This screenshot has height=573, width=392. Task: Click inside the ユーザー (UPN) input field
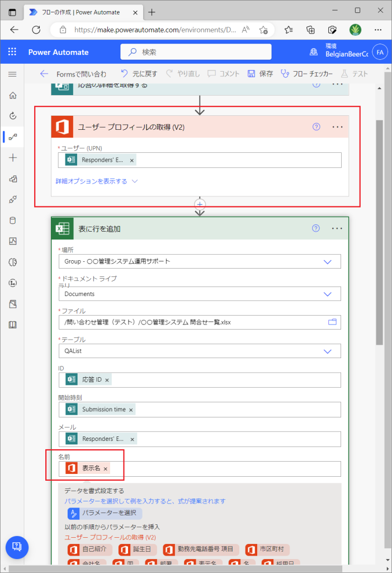(x=200, y=160)
